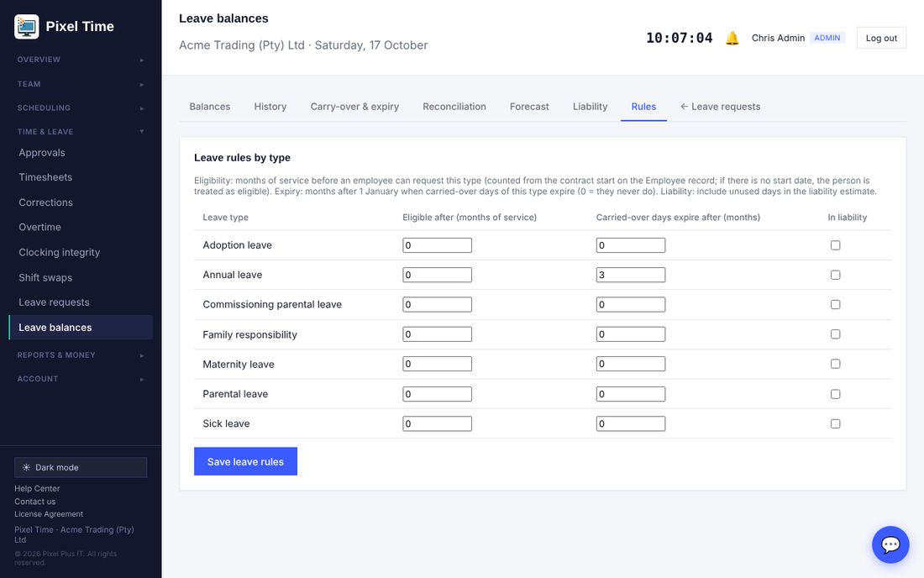Click the Pixel Time logo icon
The image size is (924, 578).
point(27,27)
